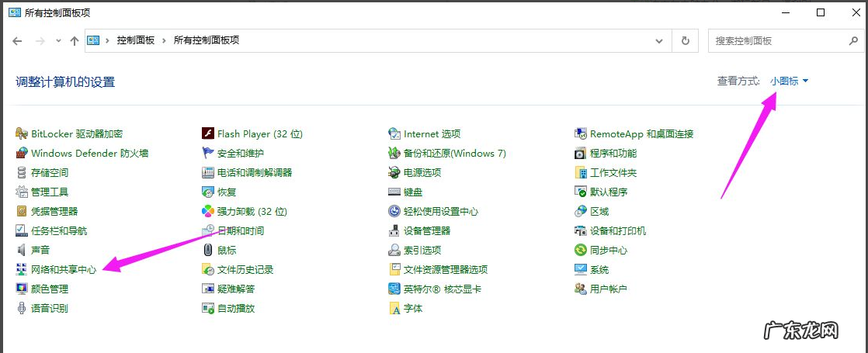Open the 疑难解答 icon
Viewport: 868px width, 353px height.
coord(207,289)
